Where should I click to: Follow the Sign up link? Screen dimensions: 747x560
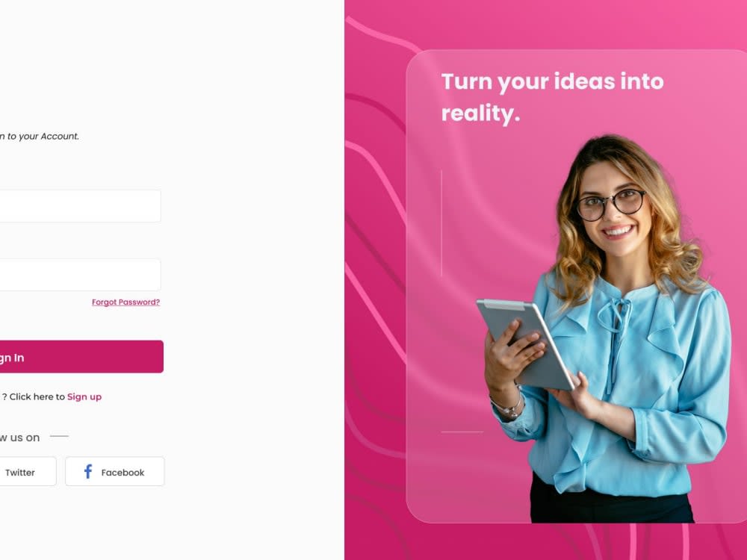click(x=84, y=396)
